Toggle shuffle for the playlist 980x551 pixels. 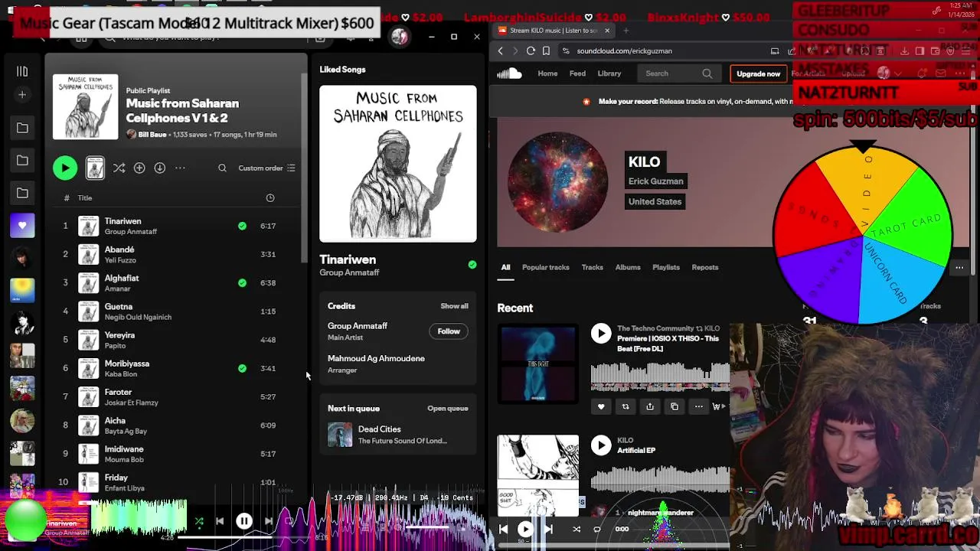(x=119, y=168)
